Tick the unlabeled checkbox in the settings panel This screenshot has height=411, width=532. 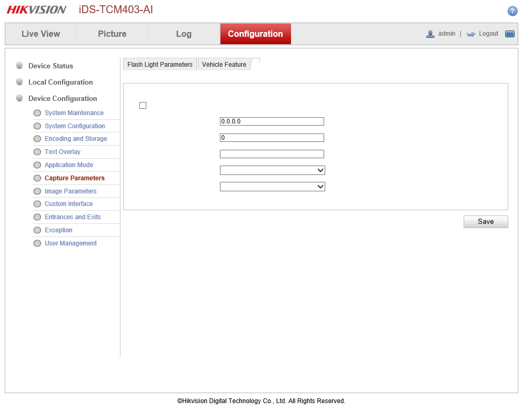pyautogui.click(x=143, y=106)
